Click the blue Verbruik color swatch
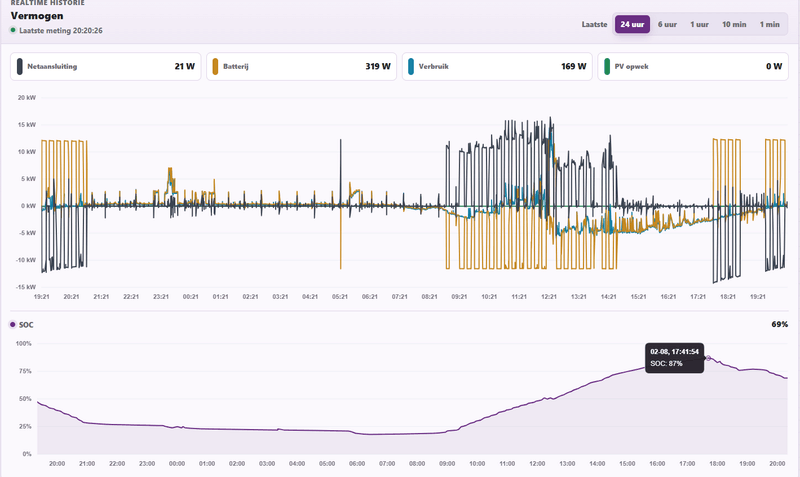Screen dimensions: 800x477 point(411,66)
